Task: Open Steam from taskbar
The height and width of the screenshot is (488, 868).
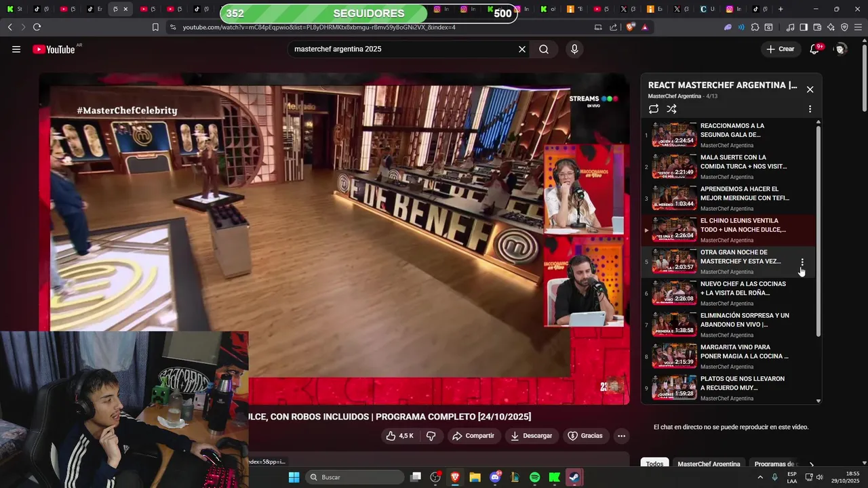Action: click(574, 477)
